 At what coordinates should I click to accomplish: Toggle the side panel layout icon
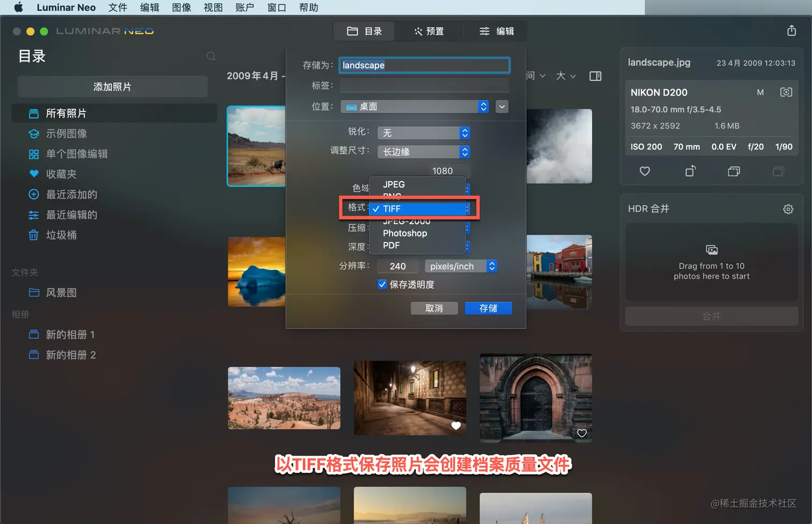tap(595, 76)
